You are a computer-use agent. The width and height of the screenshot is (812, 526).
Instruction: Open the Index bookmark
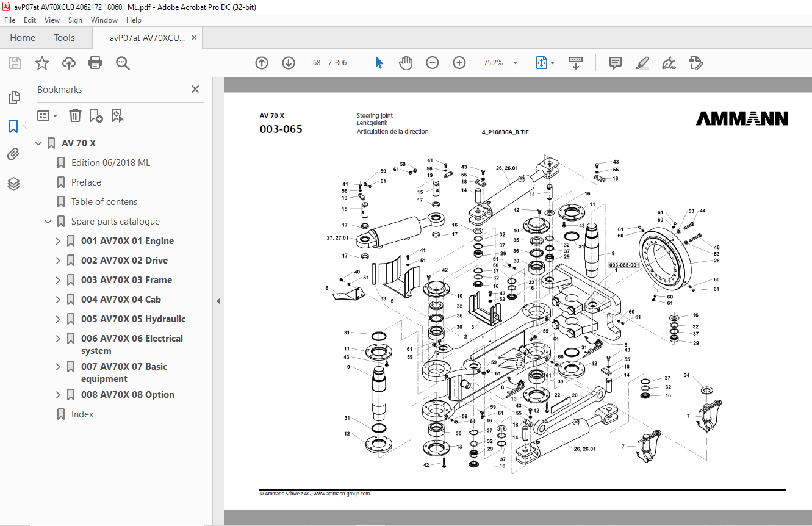tap(82, 414)
